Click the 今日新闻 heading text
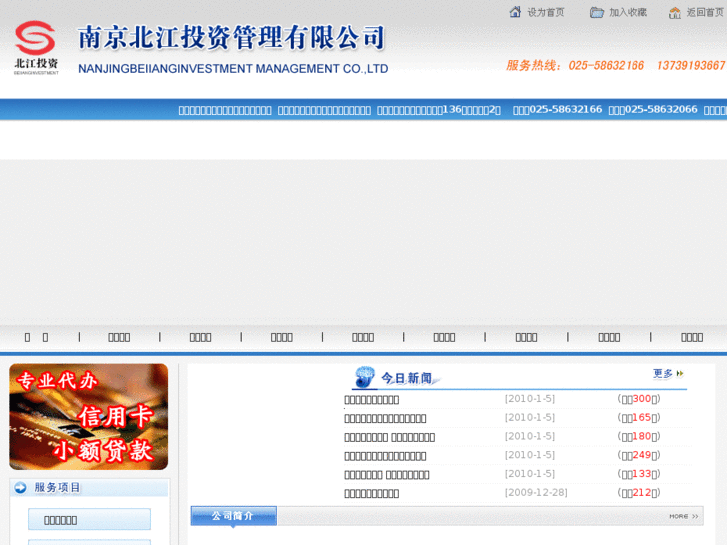This screenshot has width=727, height=545. [407, 378]
